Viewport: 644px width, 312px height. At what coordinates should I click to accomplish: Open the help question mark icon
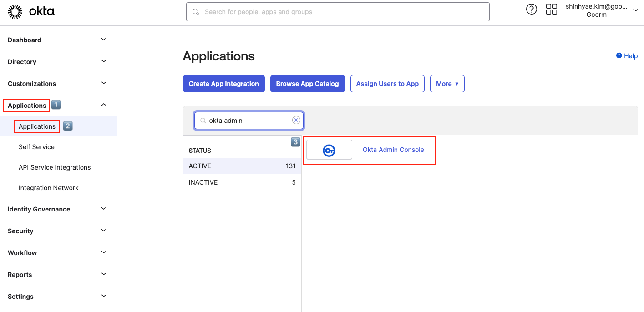pos(531,9)
